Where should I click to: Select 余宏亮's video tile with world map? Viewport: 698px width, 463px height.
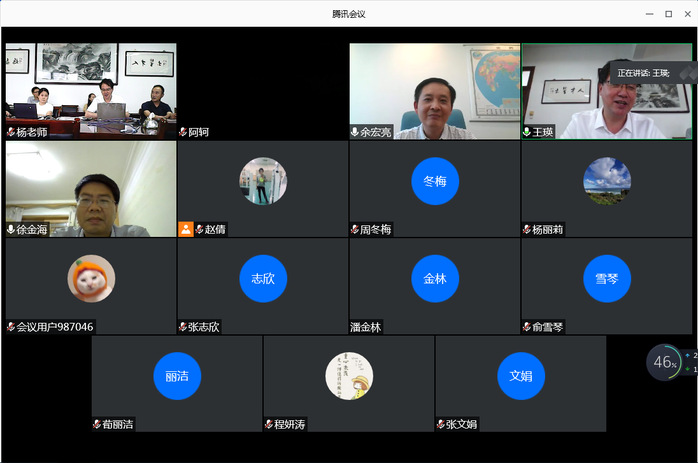[434, 88]
